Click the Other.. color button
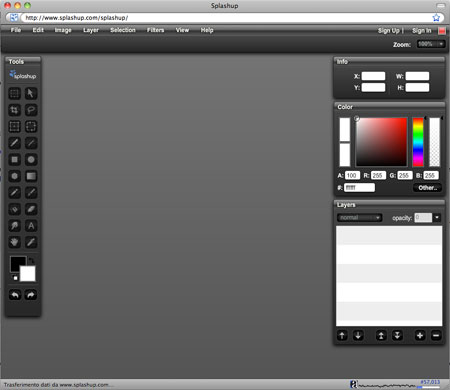450x390 pixels. [428, 188]
